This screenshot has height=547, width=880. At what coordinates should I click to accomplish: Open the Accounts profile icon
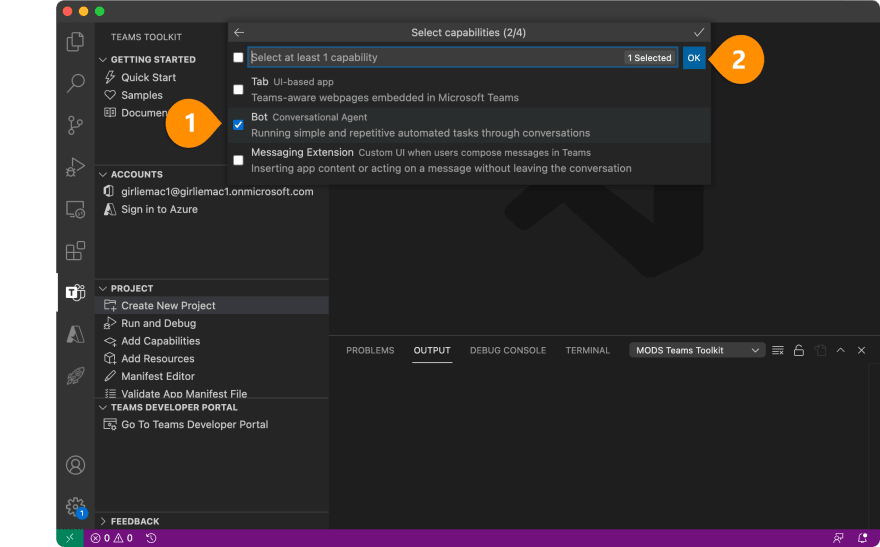tap(75, 465)
